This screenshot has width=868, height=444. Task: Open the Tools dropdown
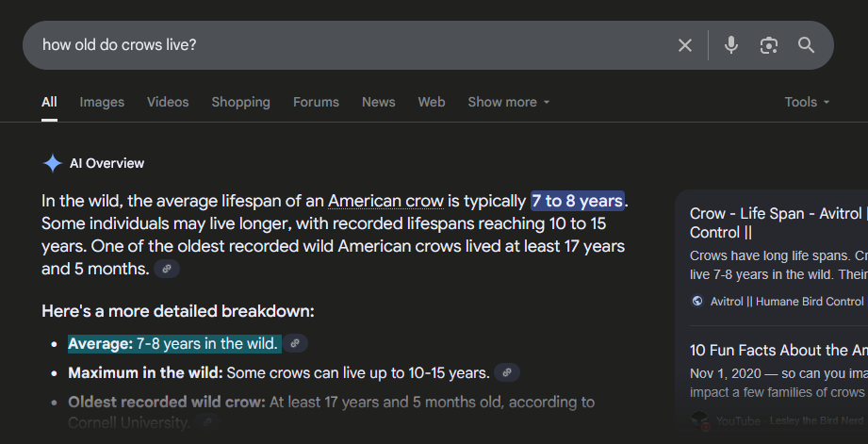coord(807,103)
